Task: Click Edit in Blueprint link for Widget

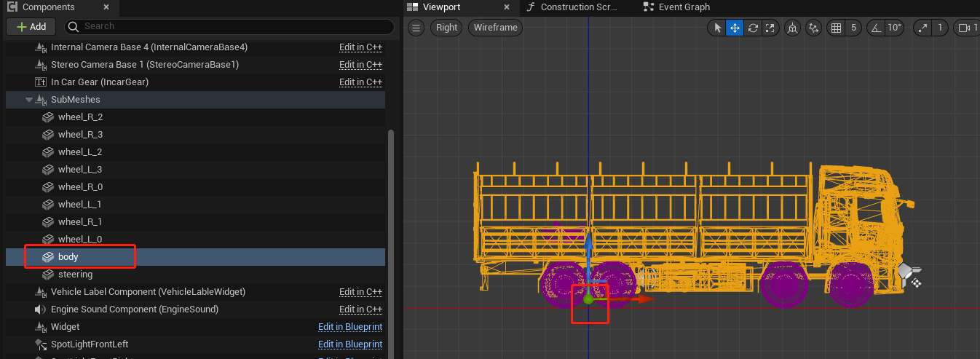Action: coord(350,327)
